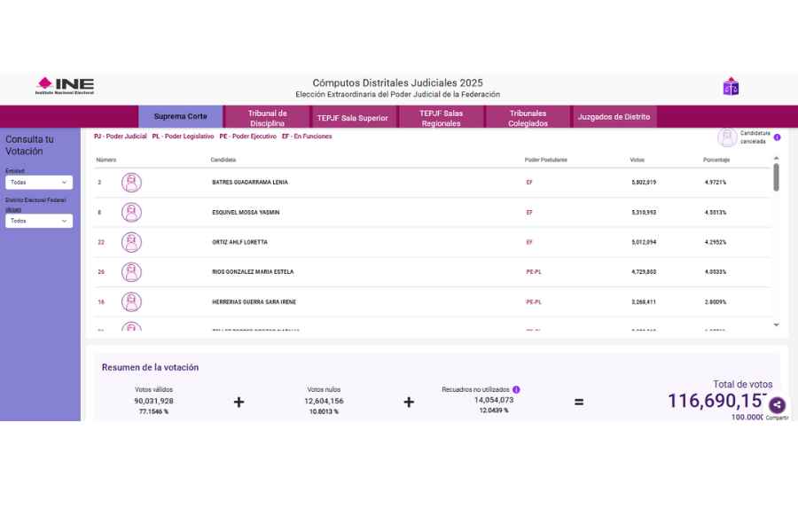798x532 pixels.
Task: Click the name ORTIZ AHLF LORETTA
Action: 239,242
